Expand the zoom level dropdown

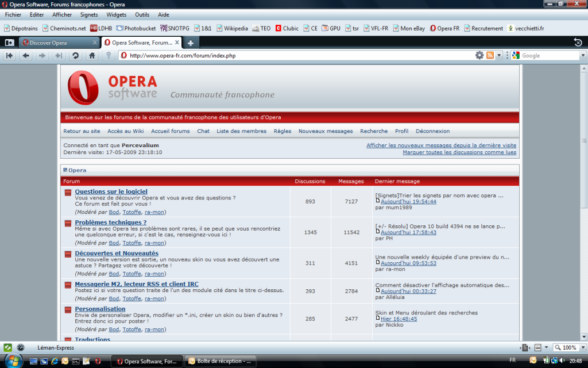pyautogui.click(x=583, y=348)
